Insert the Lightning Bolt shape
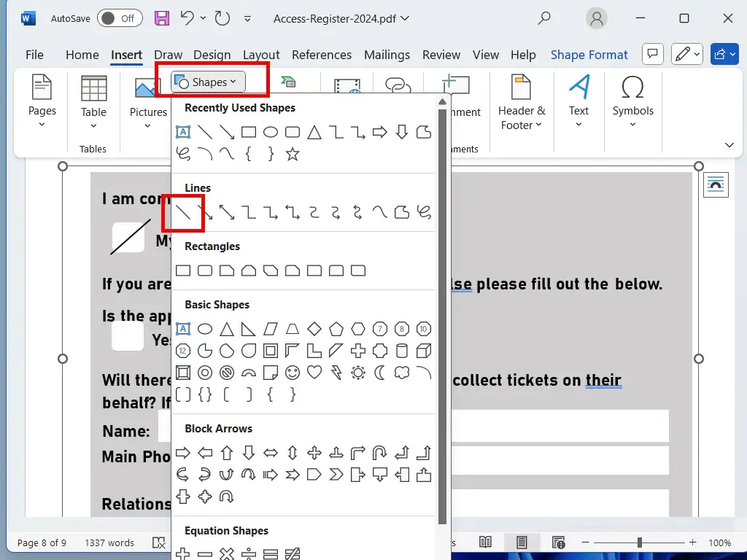747x560 pixels. tap(336, 373)
